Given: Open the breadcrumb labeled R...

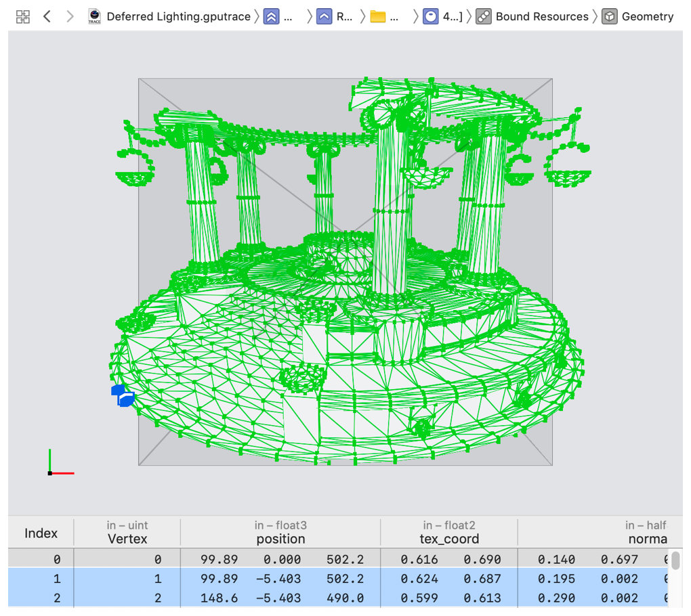Looking at the screenshot, I should point(345,17).
